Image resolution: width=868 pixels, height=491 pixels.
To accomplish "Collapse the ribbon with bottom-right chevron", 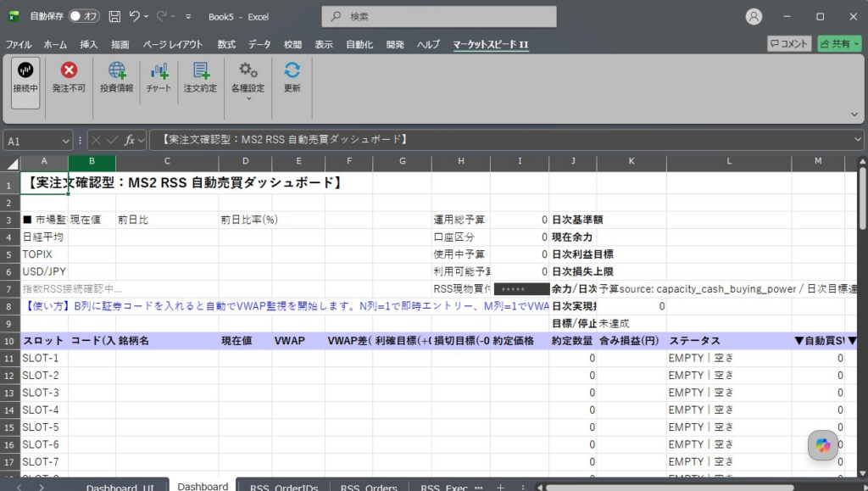I will [854, 114].
